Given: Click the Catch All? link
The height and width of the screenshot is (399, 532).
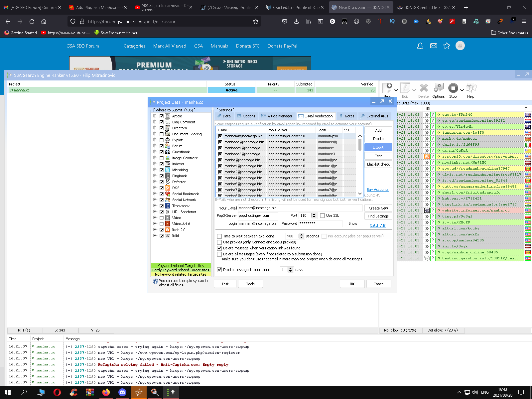Looking at the screenshot, I should (x=378, y=225).
